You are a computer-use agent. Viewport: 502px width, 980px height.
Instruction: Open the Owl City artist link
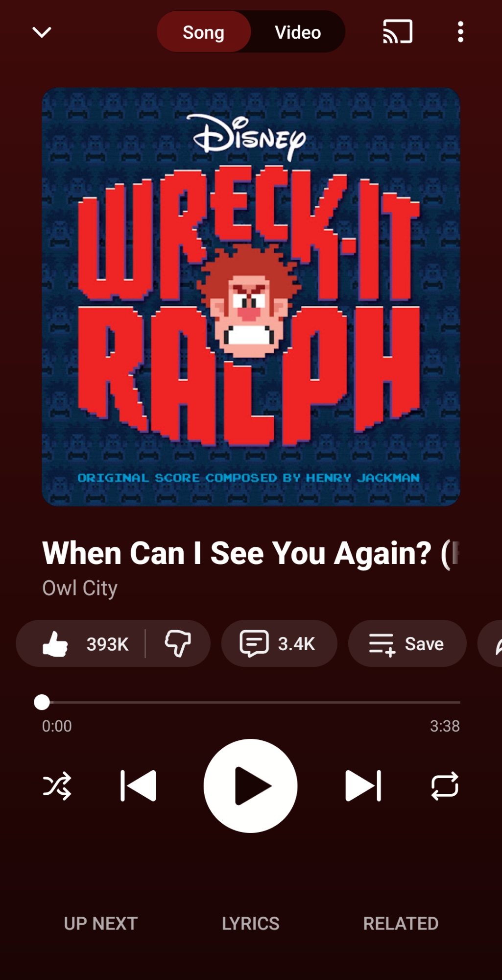80,588
